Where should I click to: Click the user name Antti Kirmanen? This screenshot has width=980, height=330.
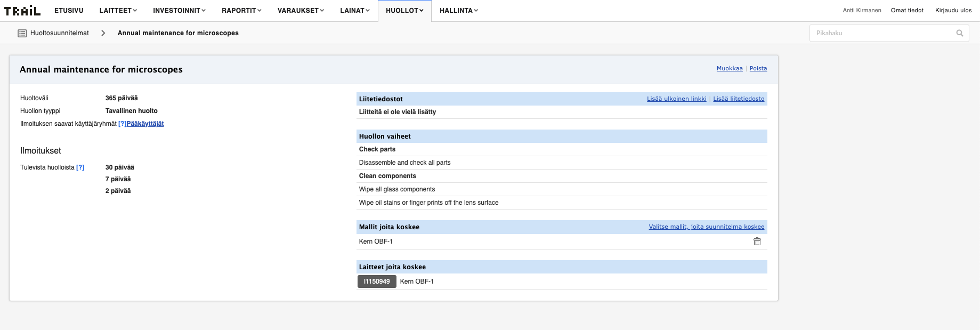pyautogui.click(x=862, y=10)
